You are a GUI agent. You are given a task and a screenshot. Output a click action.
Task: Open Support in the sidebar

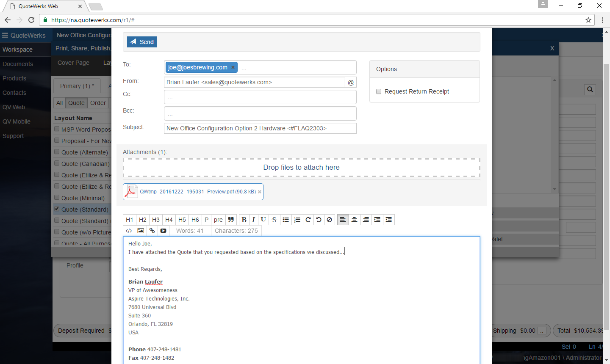(13, 136)
